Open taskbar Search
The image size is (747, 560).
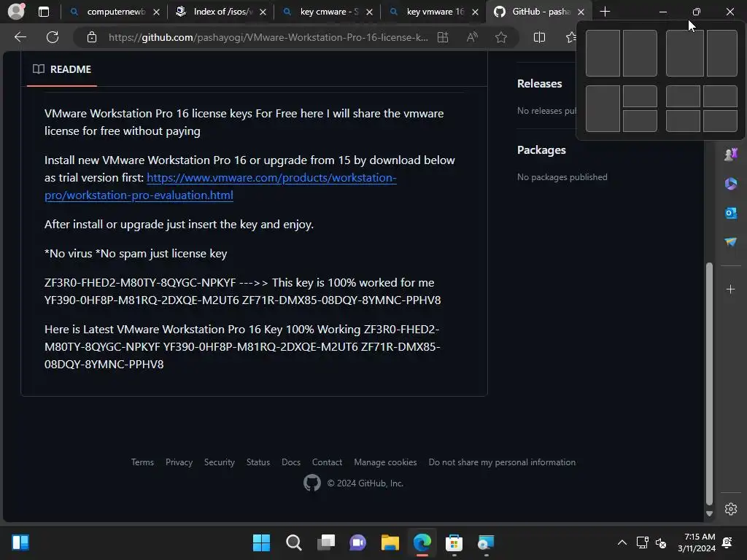pyautogui.click(x=293, y=542)
